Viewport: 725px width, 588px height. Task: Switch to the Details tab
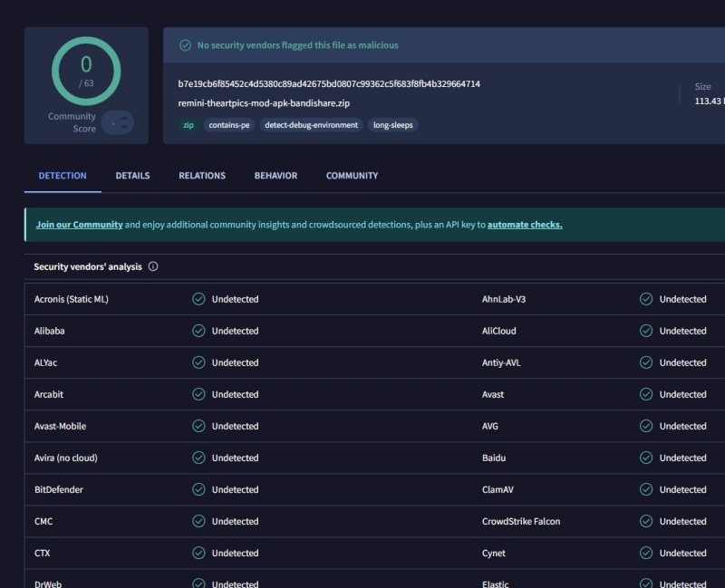[x=132, y=176]
